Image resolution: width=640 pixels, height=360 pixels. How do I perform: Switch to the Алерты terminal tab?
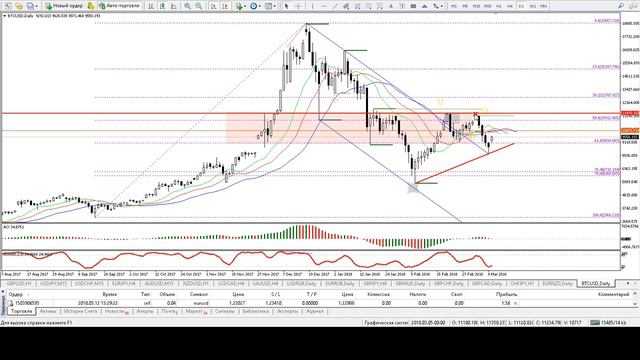(x=145, y=311)
